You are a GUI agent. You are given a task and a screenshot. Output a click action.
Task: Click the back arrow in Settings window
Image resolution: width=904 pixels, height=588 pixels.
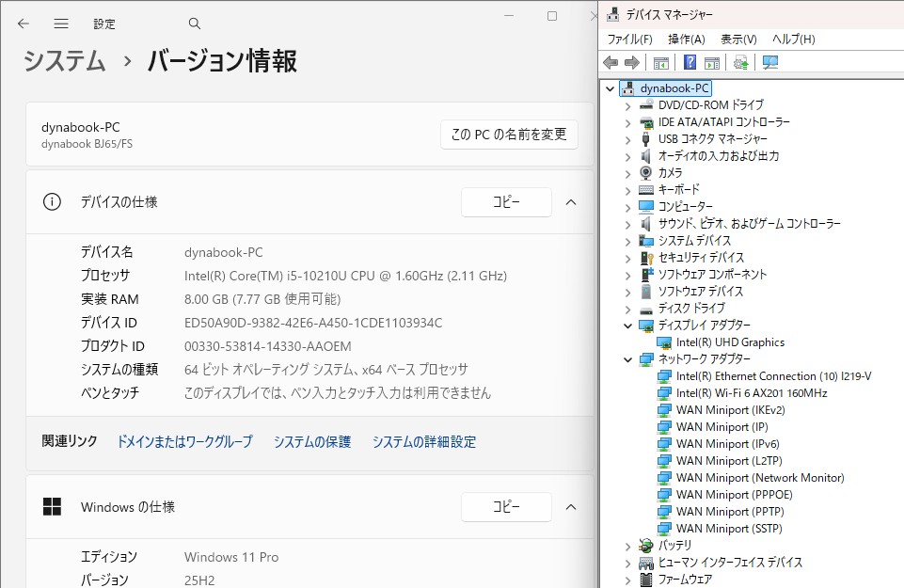(x=24, y=24)
